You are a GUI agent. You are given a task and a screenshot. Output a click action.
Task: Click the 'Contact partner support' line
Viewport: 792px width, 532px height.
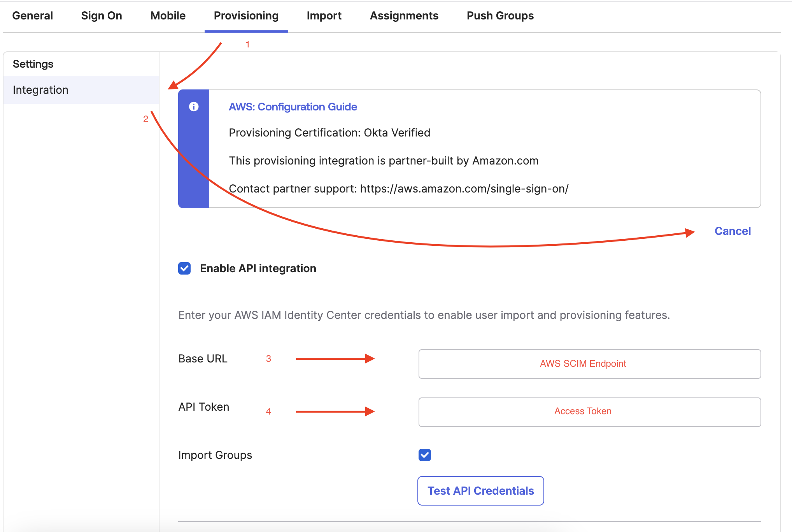point(399,189)
